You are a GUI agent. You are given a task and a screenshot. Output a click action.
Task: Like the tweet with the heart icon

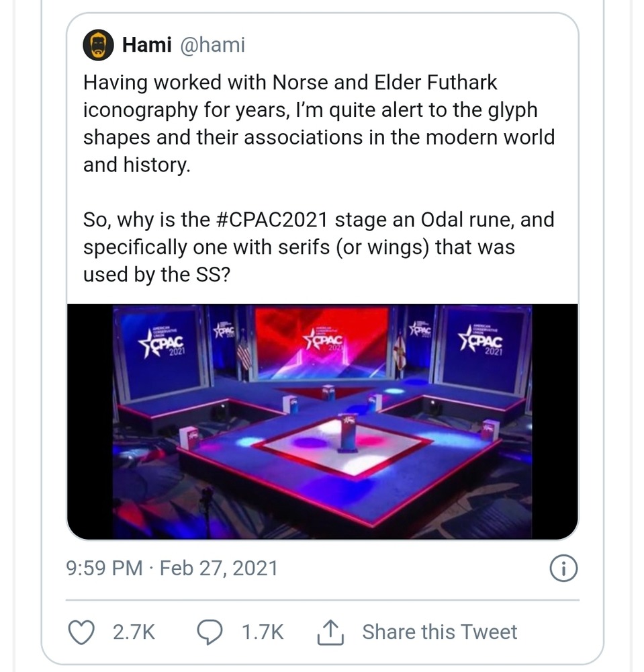[x=82, y=632]
